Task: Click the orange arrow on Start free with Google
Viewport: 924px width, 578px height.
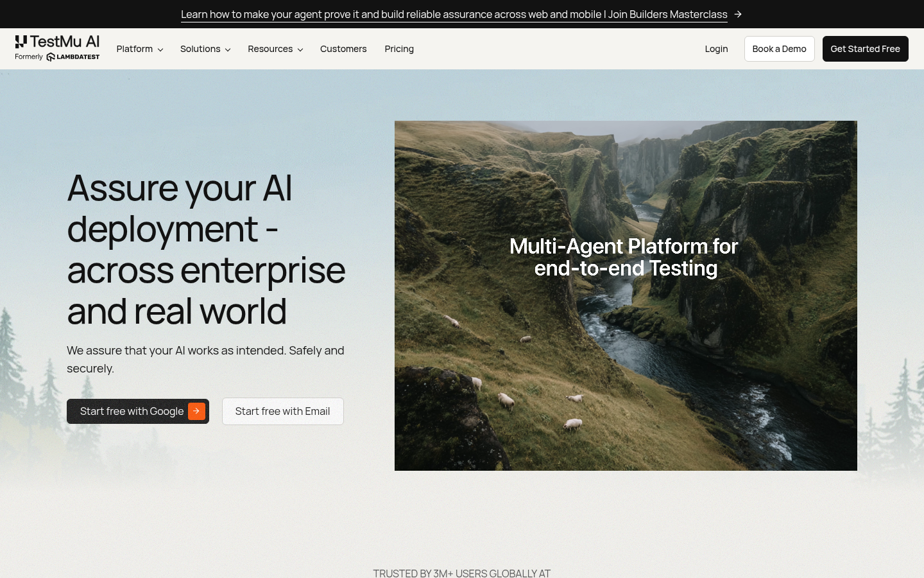Action: (x=196, y=411)
